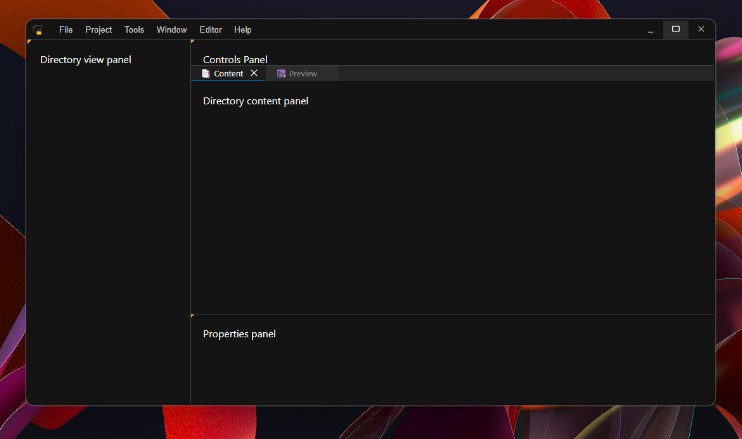Click the document icon on Content tab
Viewport: 742px width, 439px height.
[x=206, y=74]
